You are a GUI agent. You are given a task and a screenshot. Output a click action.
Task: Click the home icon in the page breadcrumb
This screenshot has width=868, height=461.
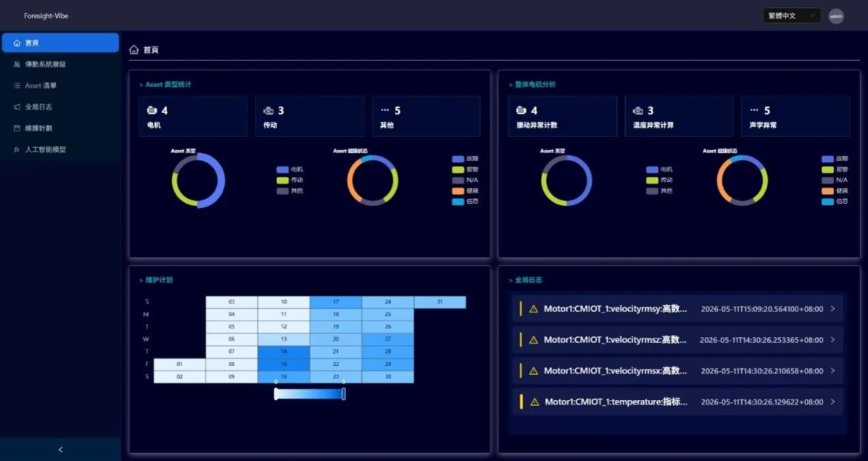pos(134,50)
